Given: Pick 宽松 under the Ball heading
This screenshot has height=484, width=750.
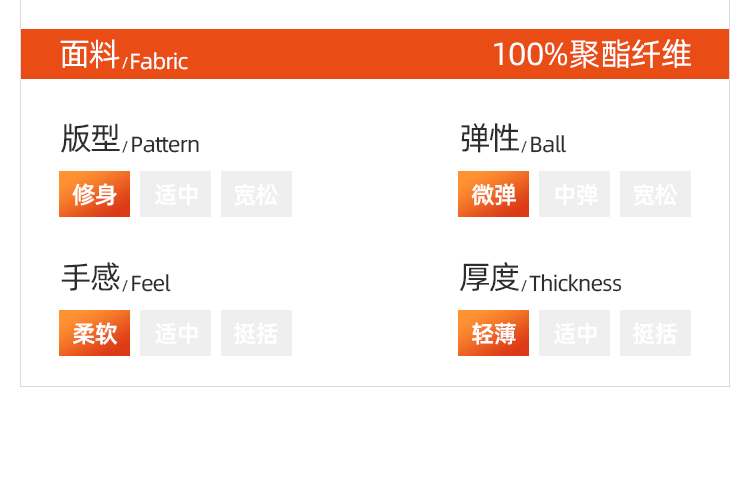Looking at the screenshot, I should 655,194.
